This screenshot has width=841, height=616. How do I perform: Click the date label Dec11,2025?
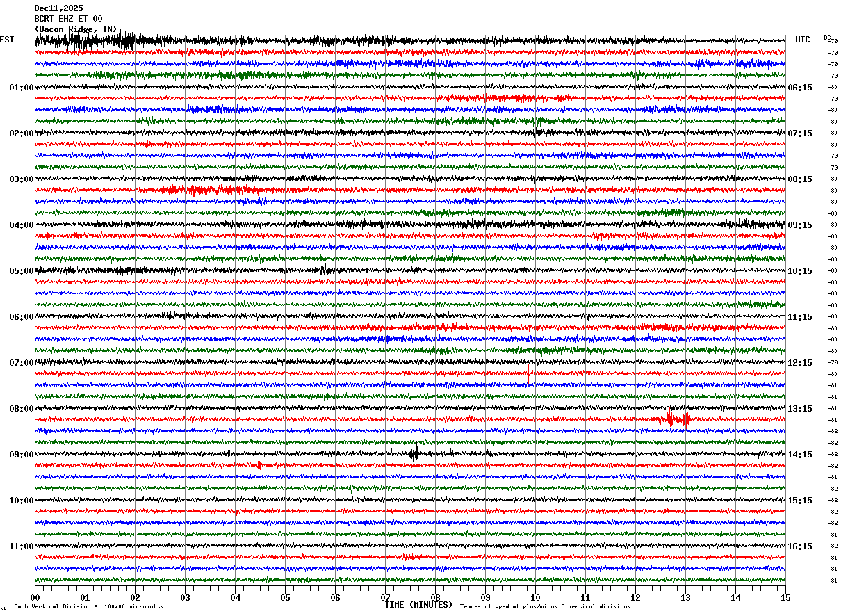(x=58, y=8)
